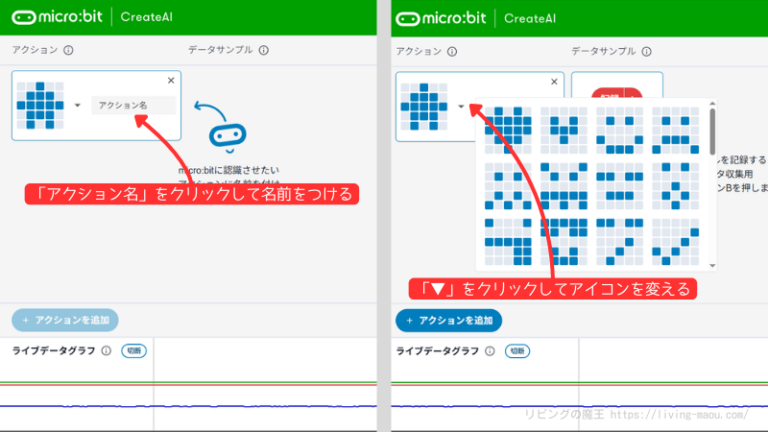
Task: Click dropdown arrow beside icon in right panel
Action: coord(461,105)
